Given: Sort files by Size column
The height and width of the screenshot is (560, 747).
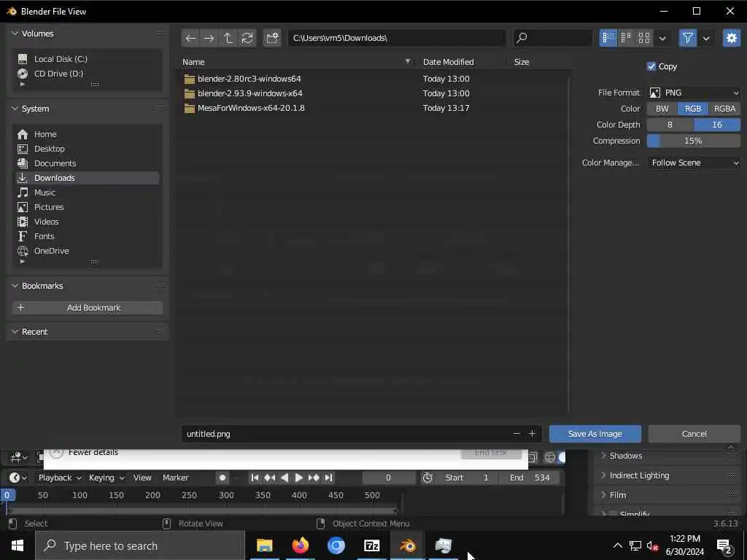Looking at the screenshot, I should coord(522,62).
